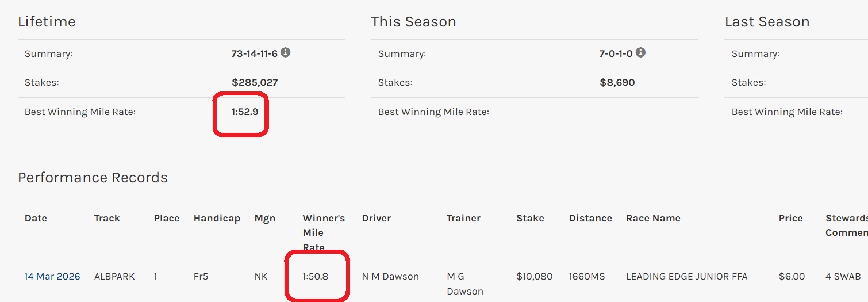Click the LEADING EDGE JUNIOR FFA race name
This screenshot has width=868, height=302.
[x=687, y=277]
